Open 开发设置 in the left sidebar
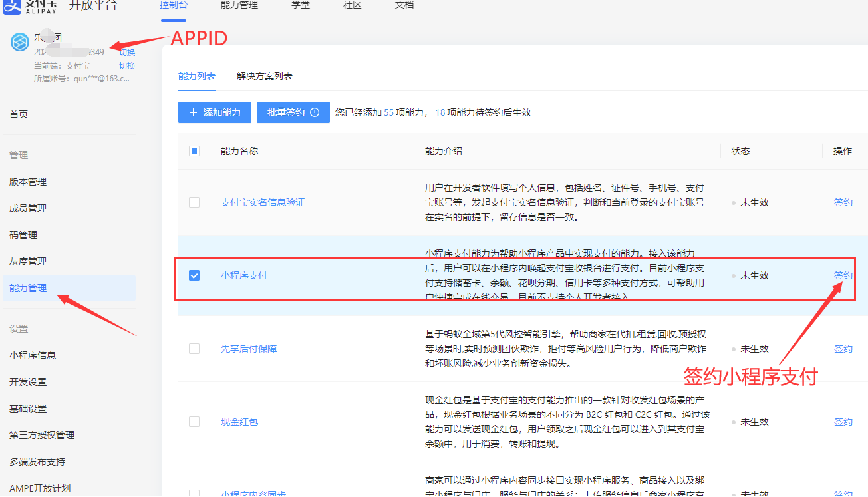 (28, 382)
